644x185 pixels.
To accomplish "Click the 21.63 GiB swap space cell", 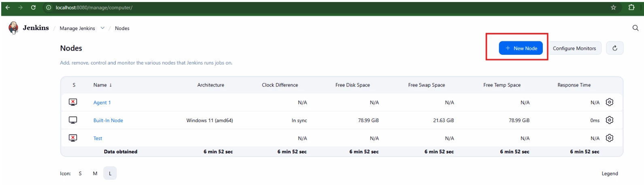I will (x=444, y=120).
